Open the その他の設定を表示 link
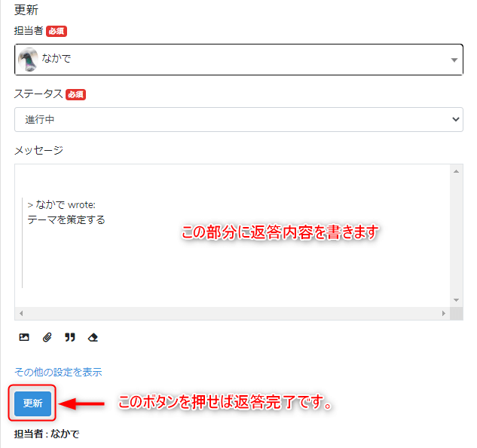Screen dimensions: 477x448 coord(58,372)
